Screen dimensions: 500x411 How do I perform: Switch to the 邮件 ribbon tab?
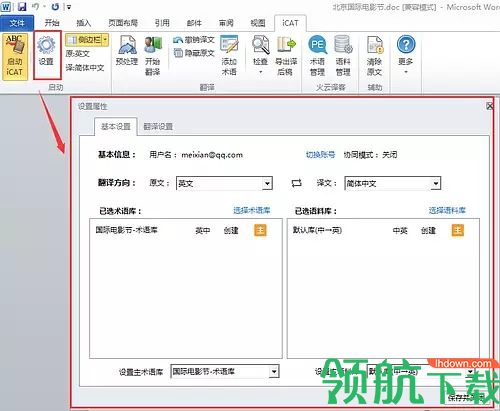[194, 23]
